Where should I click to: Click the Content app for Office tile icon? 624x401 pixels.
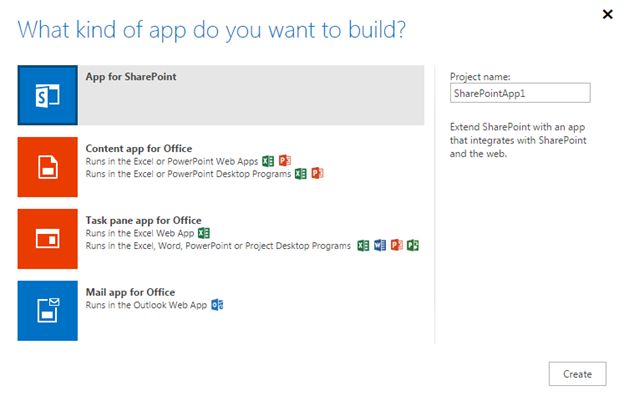tap(47, 168)
